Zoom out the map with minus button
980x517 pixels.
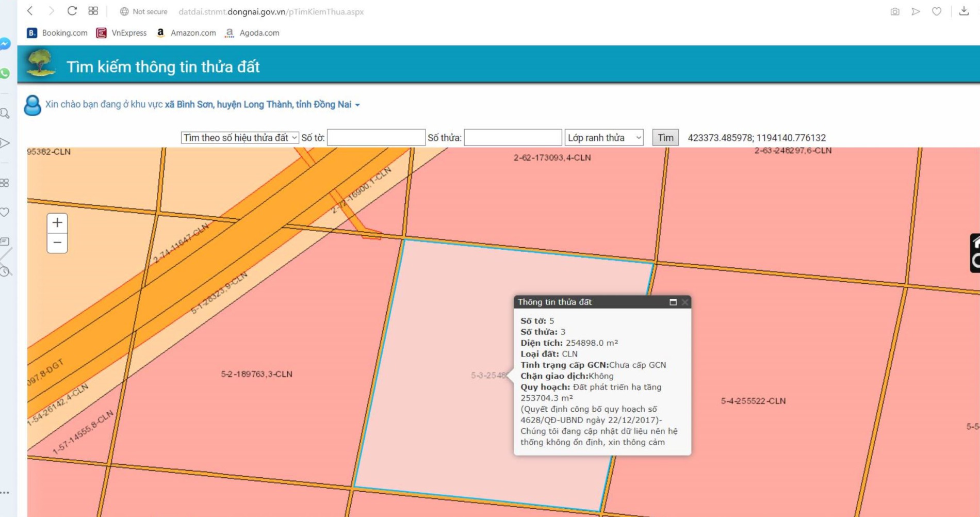point(57,243)
